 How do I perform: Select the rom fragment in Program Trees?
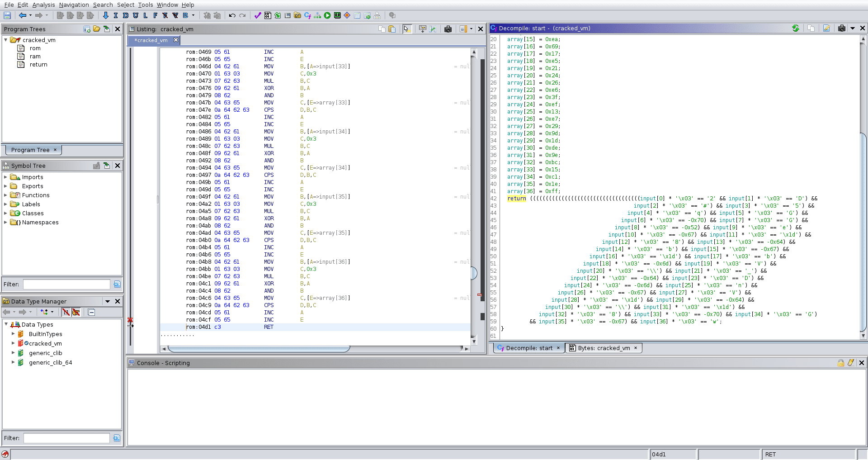pos(35,48)
